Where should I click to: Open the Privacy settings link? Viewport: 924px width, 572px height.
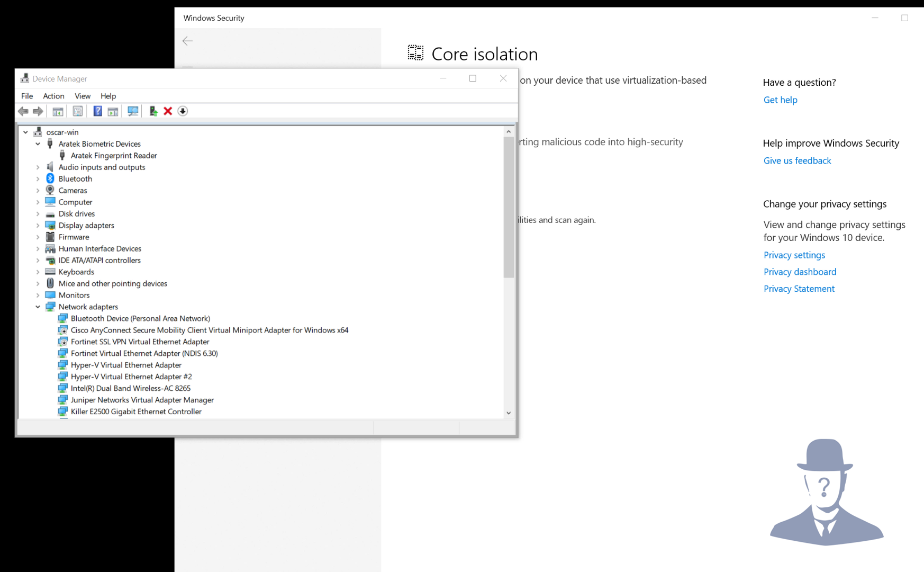point(794,255)
